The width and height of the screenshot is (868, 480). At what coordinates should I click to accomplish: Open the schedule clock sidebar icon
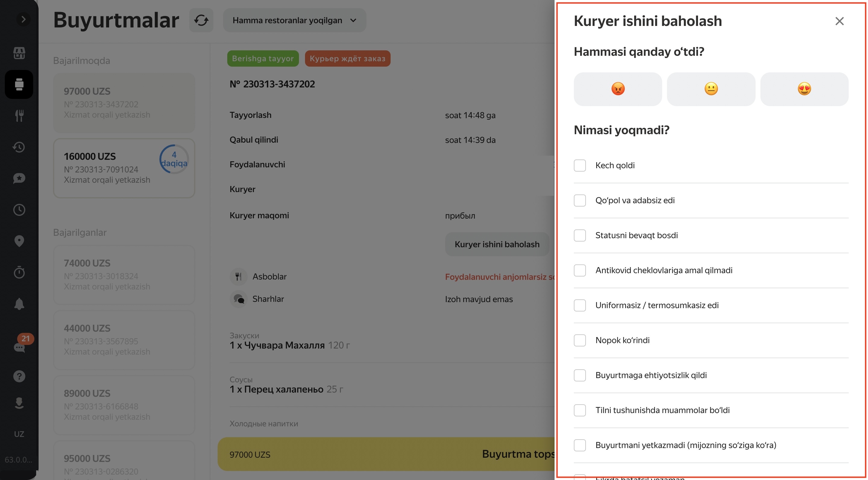[19, 210]
